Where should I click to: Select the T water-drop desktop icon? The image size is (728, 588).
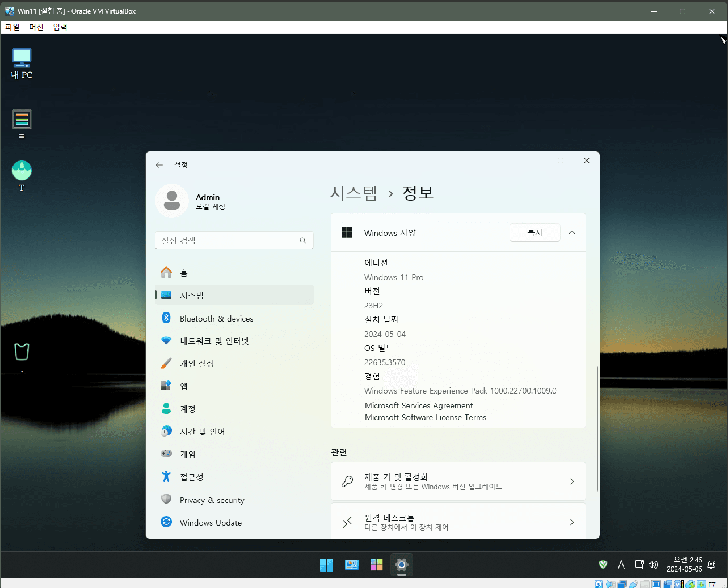point(22,176)
